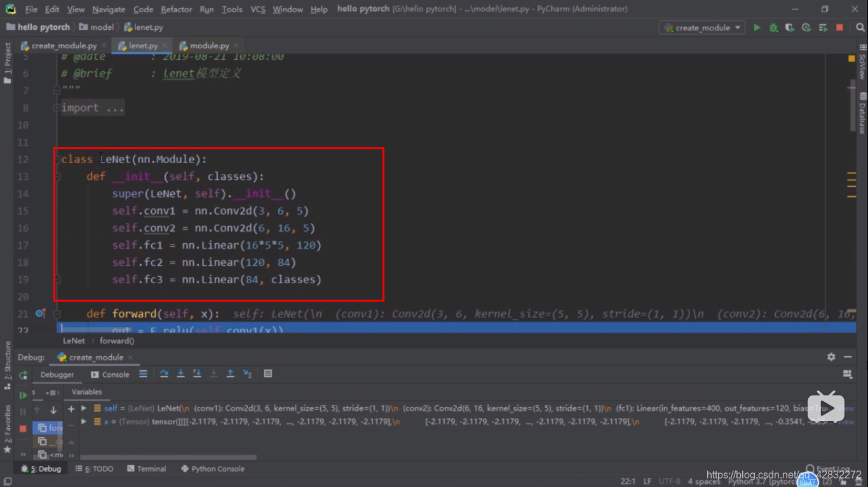The image size is (868, 487).
Task: Switch to module.py editor tab
Action: 209,46
